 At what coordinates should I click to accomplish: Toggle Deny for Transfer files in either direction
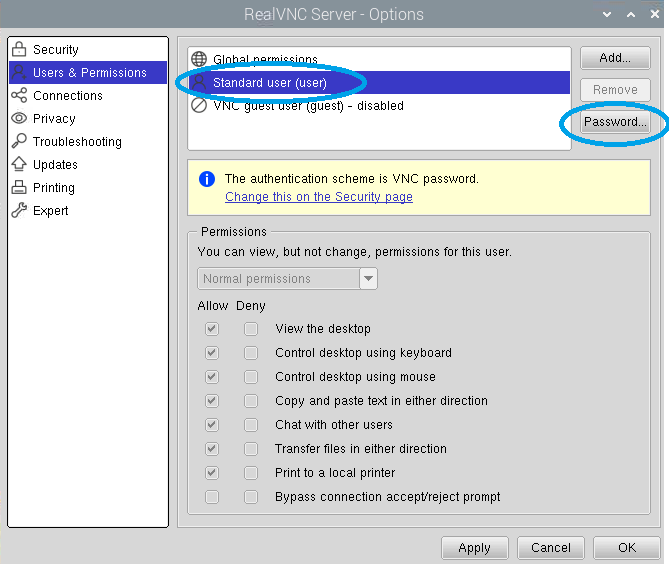coord(251,449)
